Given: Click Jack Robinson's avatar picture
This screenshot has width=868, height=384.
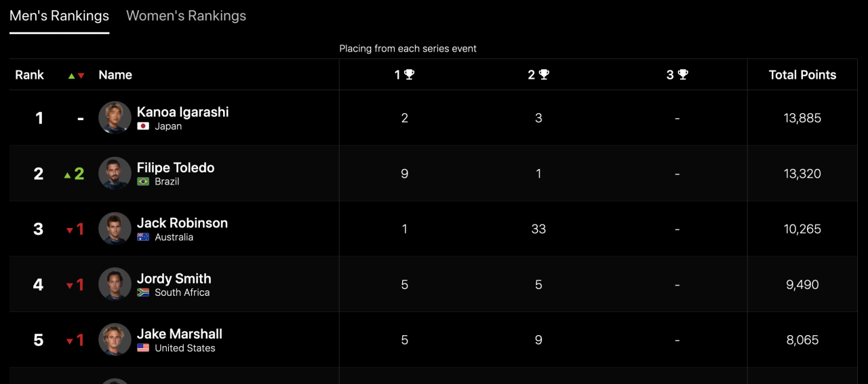Looking at the screenshot, I should (x=115, y=229).
